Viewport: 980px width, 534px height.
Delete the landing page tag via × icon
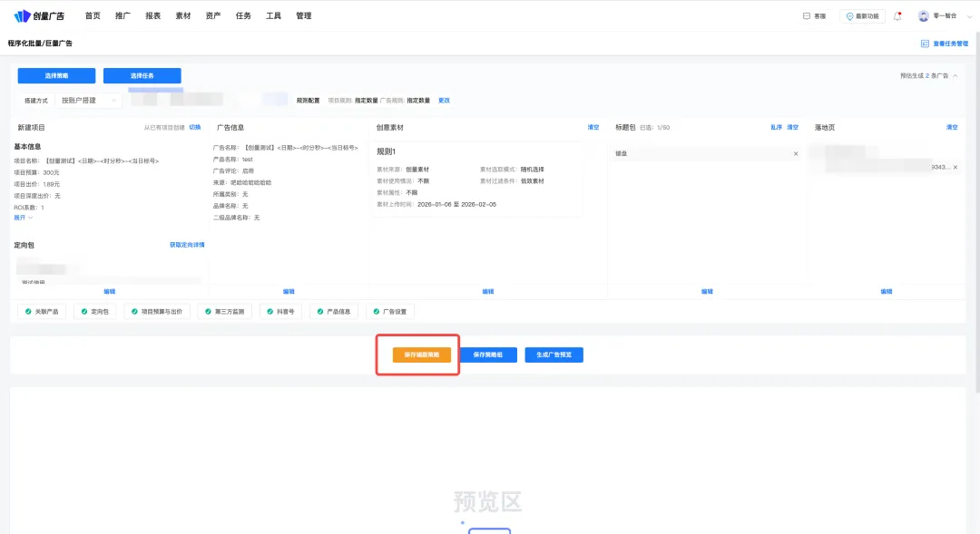pos(955,167)
